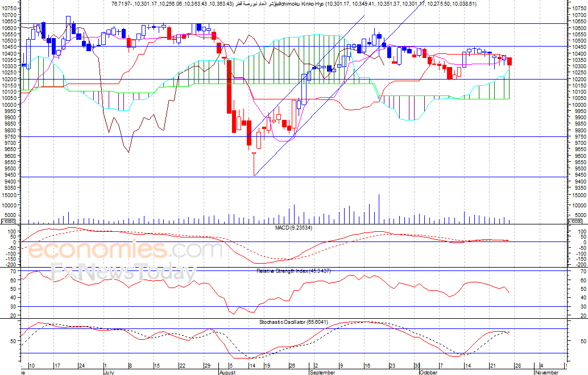The width and height of the screenshot is (588, 375).
Task: Select the September label on time axis
Action: click(322, 372)
